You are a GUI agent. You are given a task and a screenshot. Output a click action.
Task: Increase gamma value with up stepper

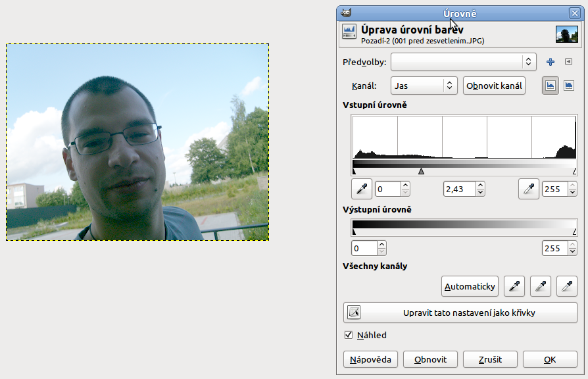point(480,186)
